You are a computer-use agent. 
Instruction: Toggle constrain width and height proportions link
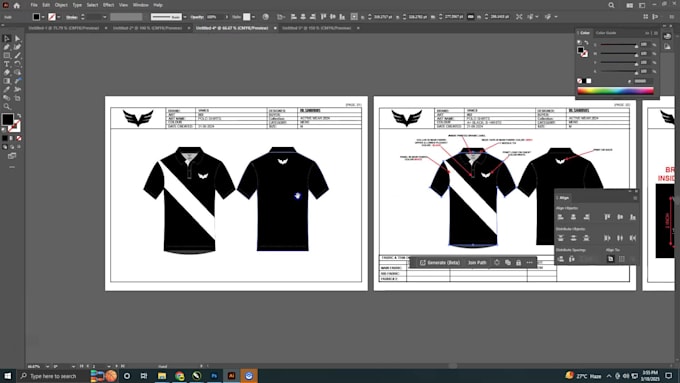[470, 17]
